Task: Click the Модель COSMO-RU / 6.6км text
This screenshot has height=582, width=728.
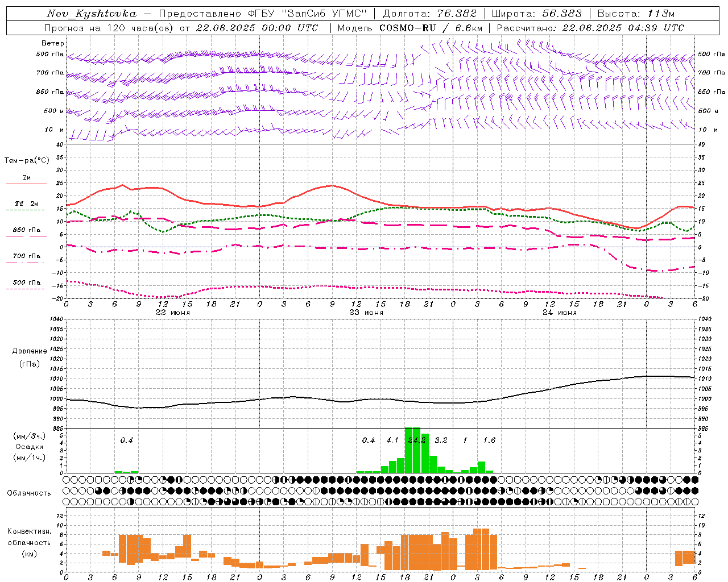Action: [410, 28]
